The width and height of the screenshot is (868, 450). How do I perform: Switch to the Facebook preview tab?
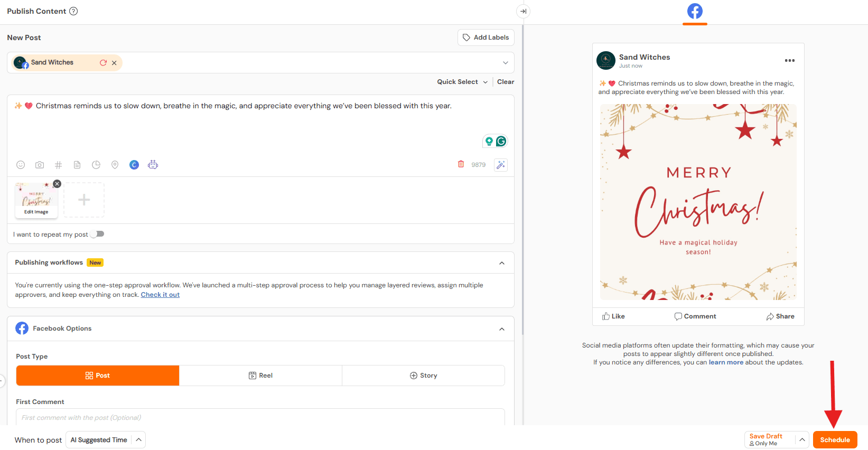695,11
